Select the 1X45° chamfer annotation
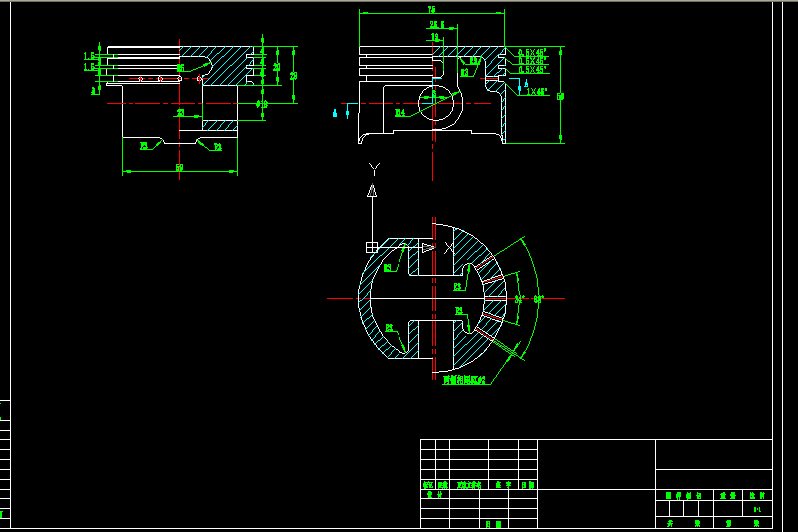The width and height of the screenshot is (798, 532). click(537, 91)
